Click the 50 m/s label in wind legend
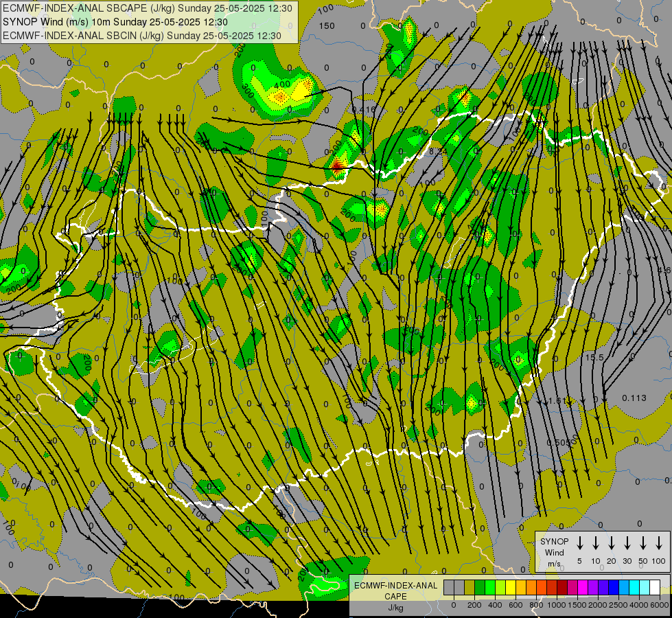Screen dimensions: 672x618 (x=643, y=561)
